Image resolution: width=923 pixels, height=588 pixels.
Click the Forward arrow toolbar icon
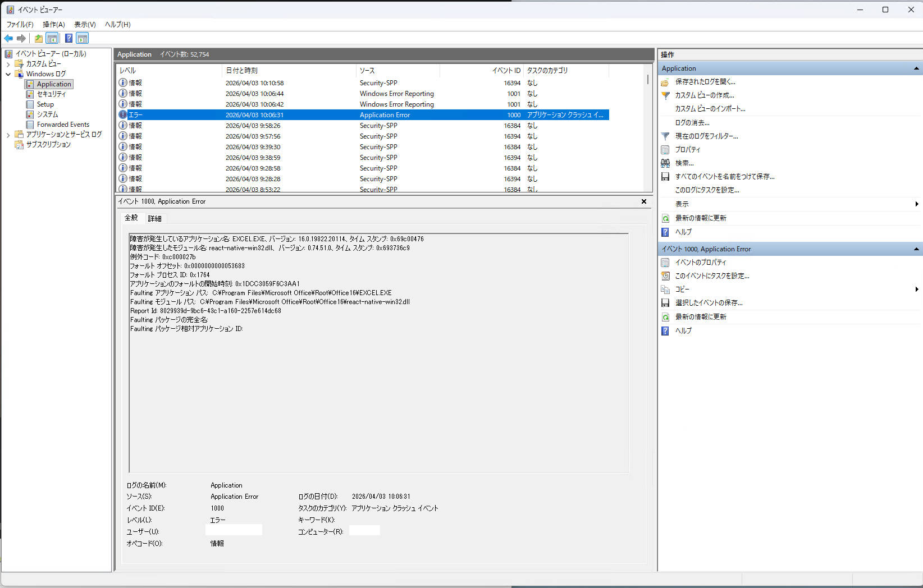point(21,38)
